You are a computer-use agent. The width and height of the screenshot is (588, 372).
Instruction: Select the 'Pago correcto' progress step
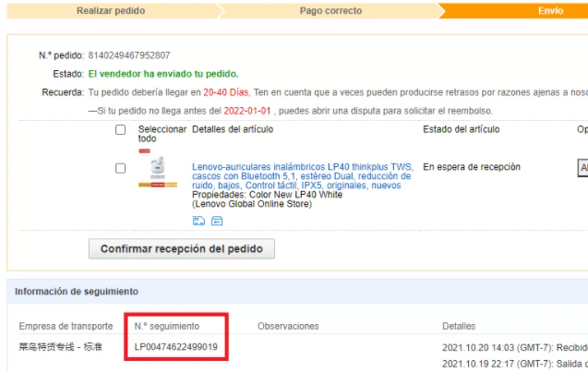point(330,11)
